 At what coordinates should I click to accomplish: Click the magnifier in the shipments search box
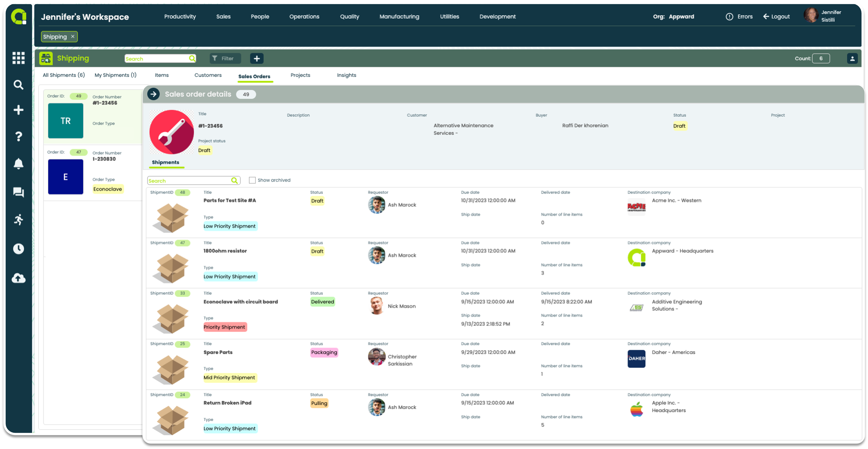234,181
